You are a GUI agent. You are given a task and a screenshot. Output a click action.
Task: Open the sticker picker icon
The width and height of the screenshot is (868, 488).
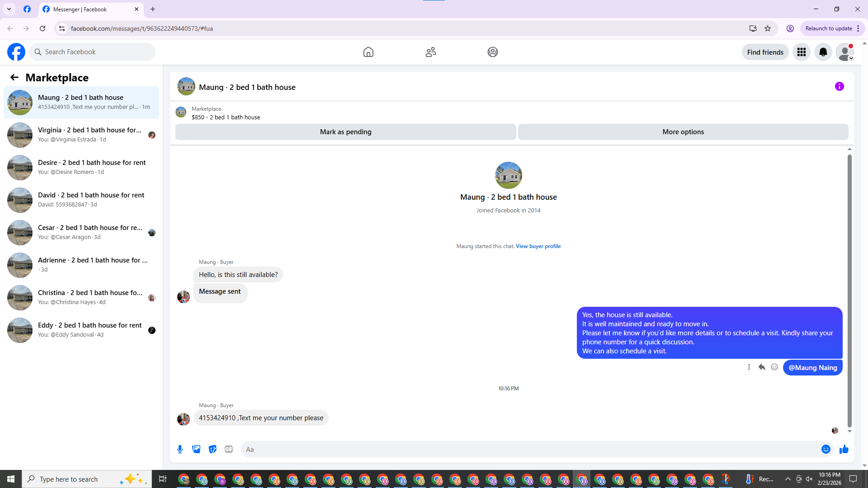[x=212, y=449]
